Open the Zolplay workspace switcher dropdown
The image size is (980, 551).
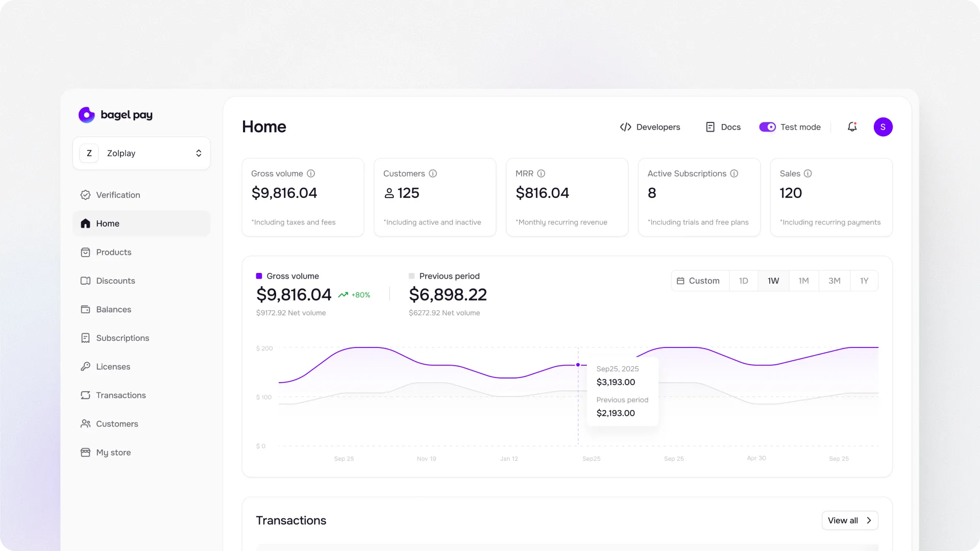coord(141,153)
